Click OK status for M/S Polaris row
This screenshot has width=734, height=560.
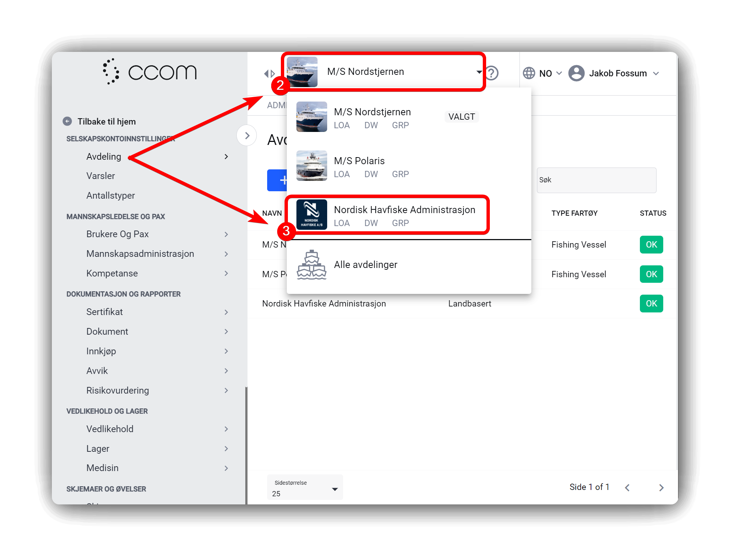click(651, 274)
